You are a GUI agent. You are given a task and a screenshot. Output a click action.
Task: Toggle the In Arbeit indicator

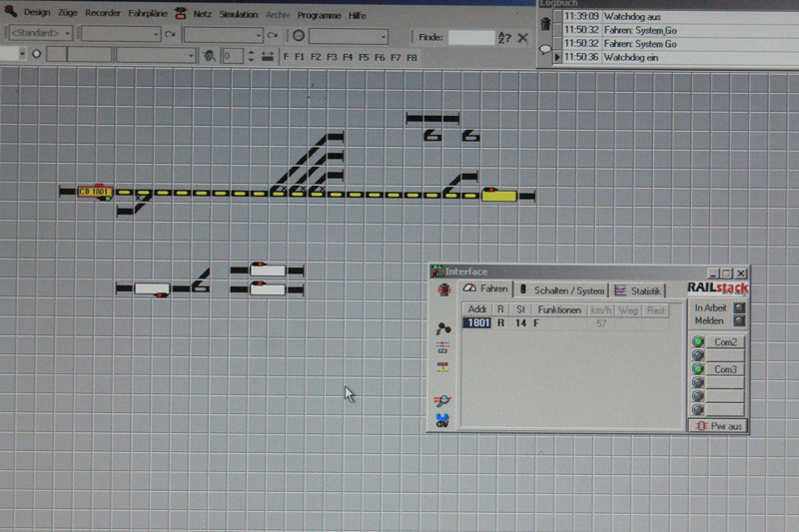point(739,307)
